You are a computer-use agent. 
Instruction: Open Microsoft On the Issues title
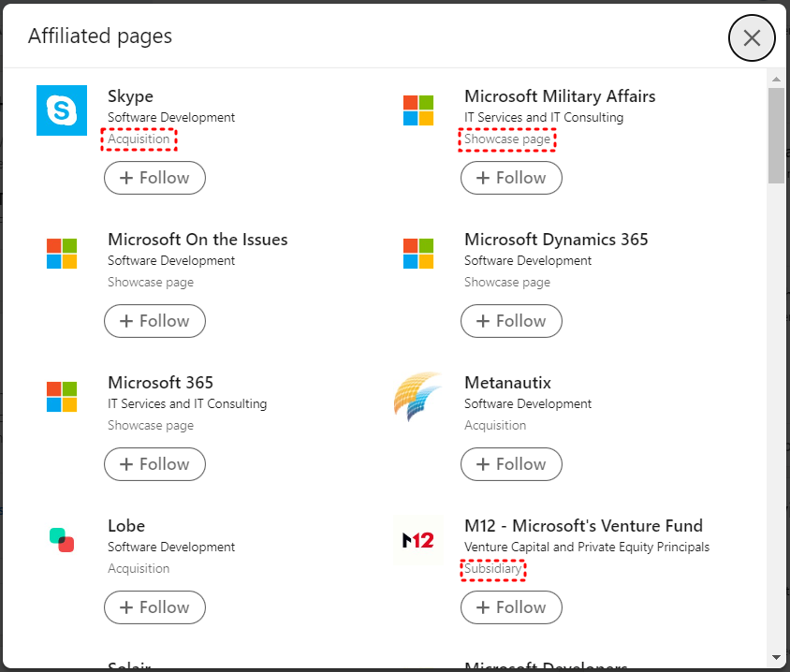197,240
